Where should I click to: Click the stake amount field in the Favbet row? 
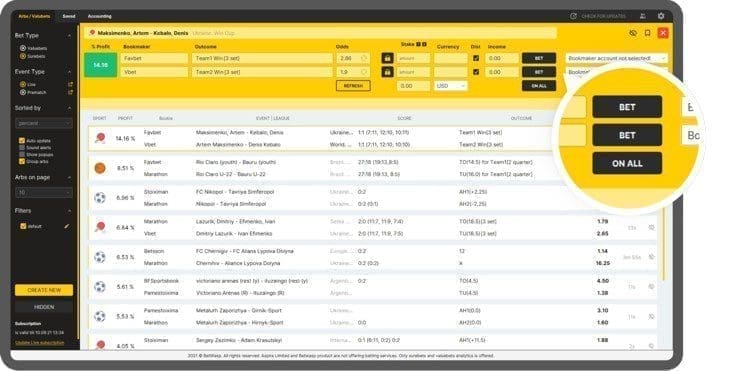413,59
